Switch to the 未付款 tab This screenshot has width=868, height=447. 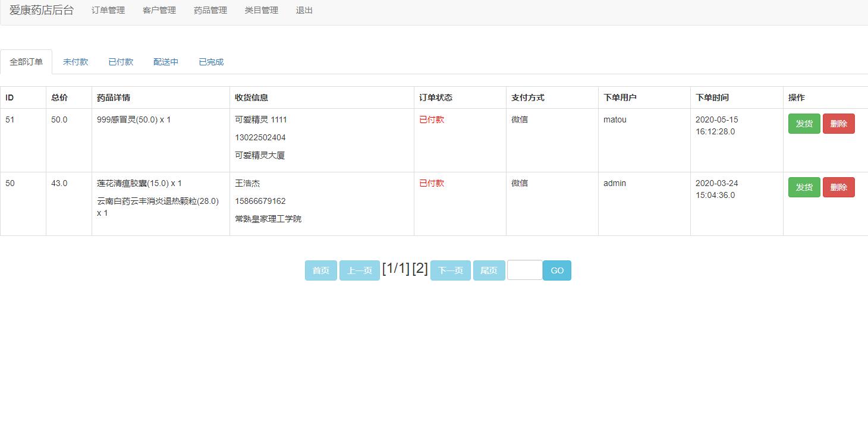point(75,61)
